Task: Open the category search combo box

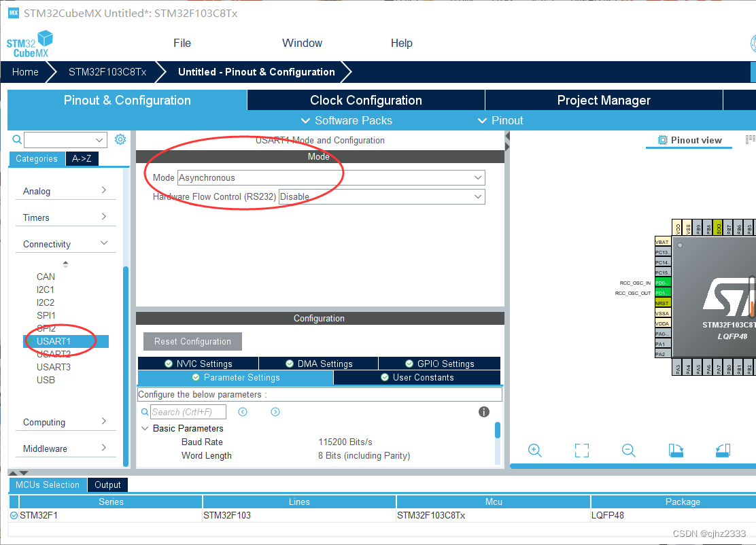Action: click(65, 140)
